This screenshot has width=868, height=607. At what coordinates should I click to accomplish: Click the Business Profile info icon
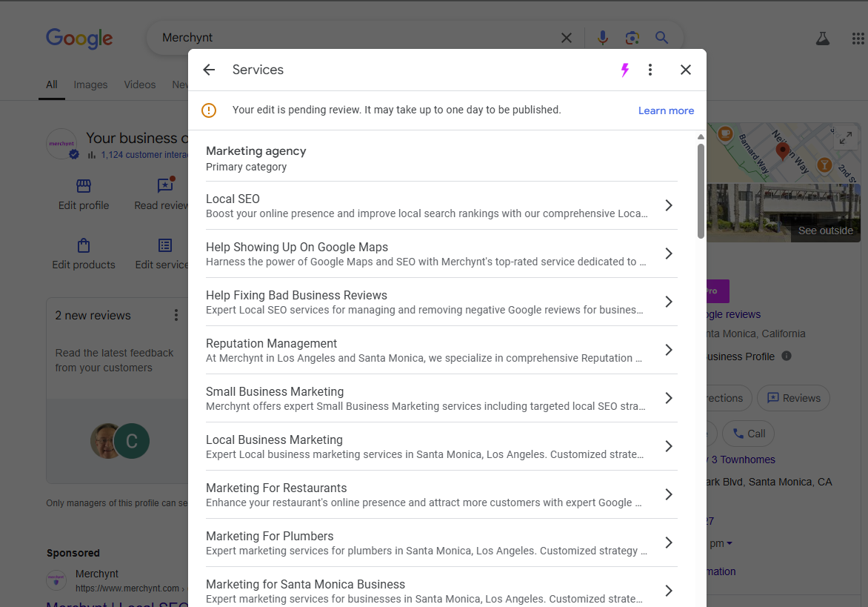[x=786, y=356]
